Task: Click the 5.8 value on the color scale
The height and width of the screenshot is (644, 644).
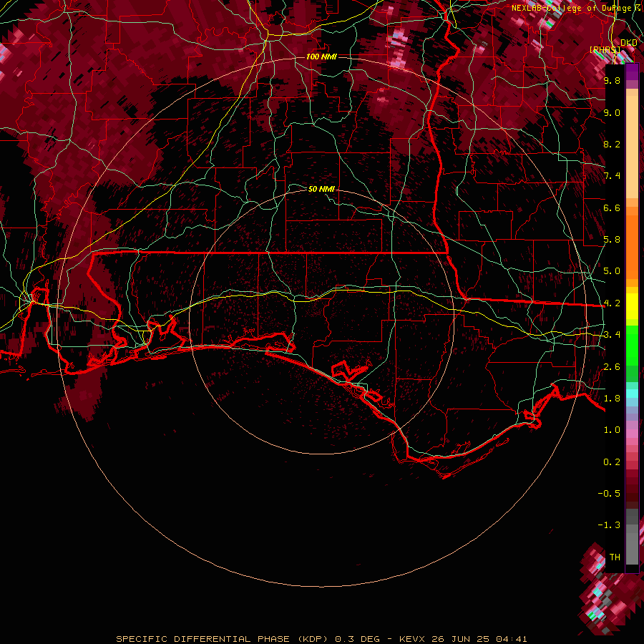Action: coord(612,240)
